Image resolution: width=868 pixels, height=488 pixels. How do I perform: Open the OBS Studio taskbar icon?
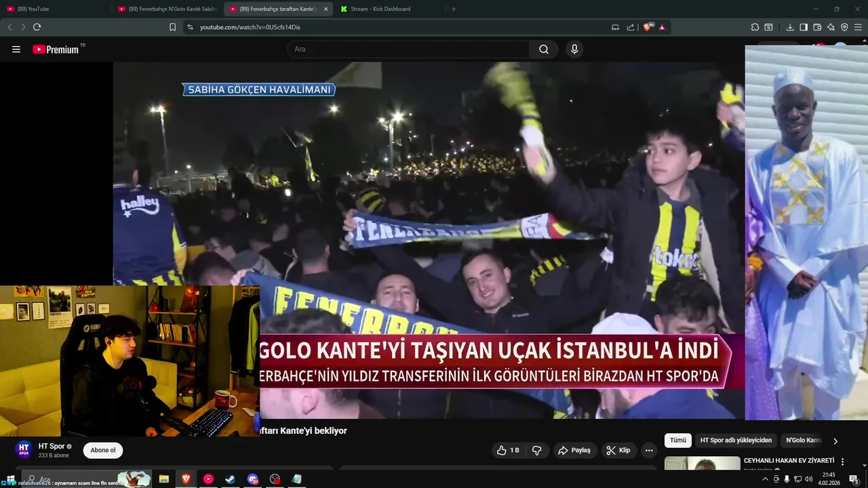[x=275, y=479]
